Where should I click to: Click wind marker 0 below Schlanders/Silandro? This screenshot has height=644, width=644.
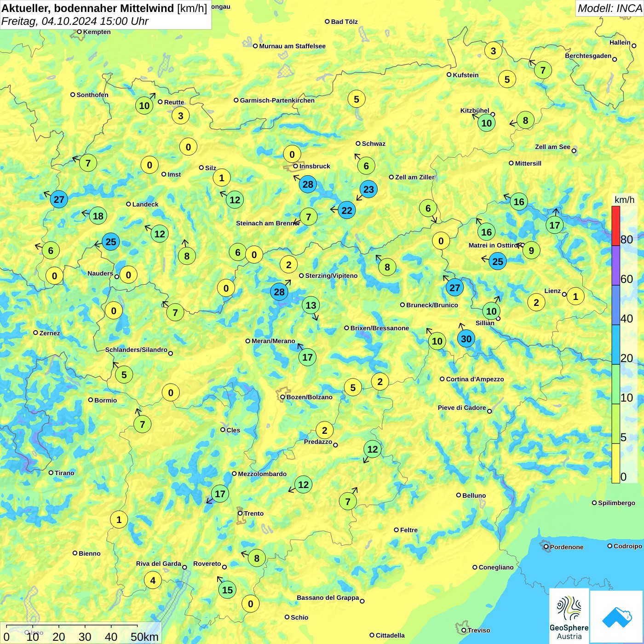point(171,392)
